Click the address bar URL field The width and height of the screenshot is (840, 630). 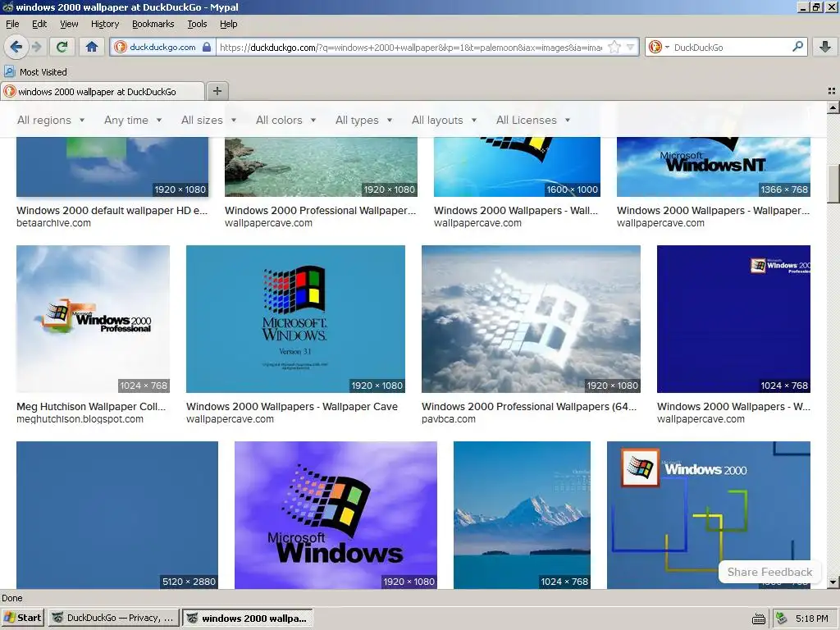coord(411,47)
